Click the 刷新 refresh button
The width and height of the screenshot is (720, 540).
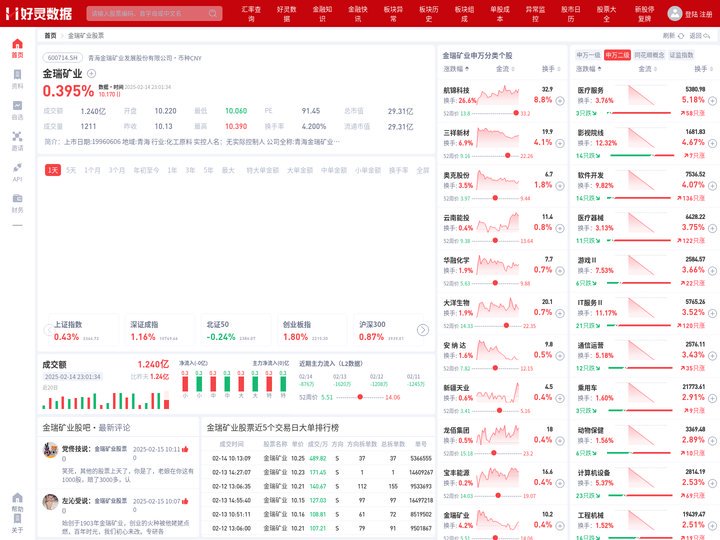coord(673,35)
